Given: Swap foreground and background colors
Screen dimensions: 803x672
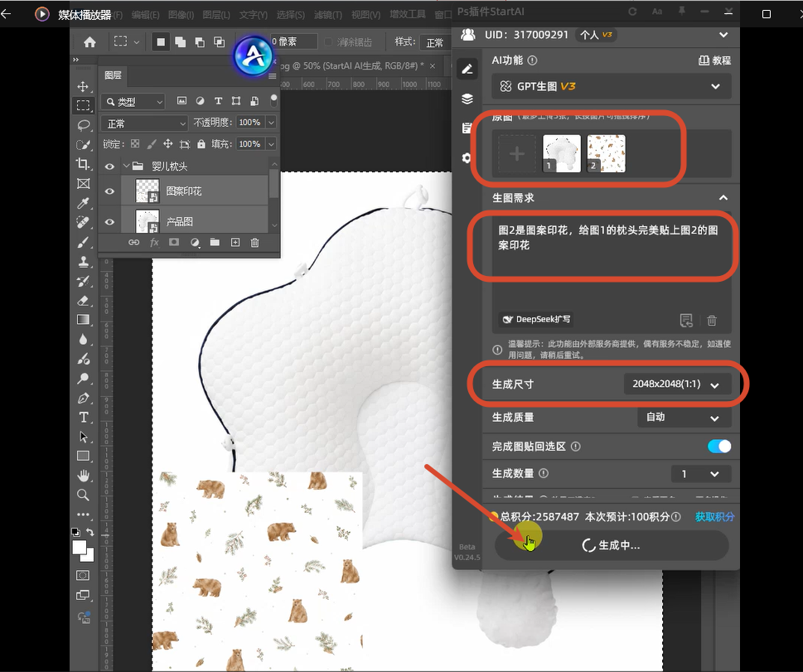Looking at the screenshot, I should (x=90, y=532).
